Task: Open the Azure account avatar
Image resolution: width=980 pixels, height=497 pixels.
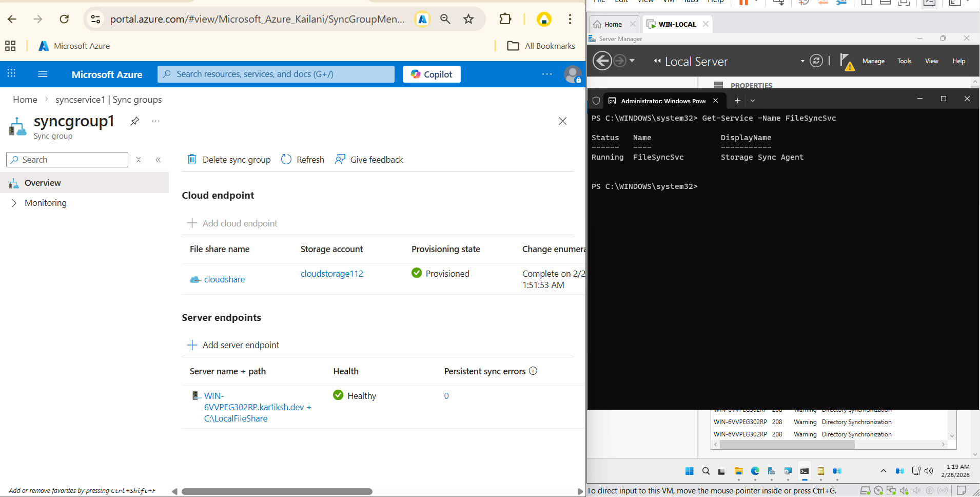Action: (x=573, y=74)
